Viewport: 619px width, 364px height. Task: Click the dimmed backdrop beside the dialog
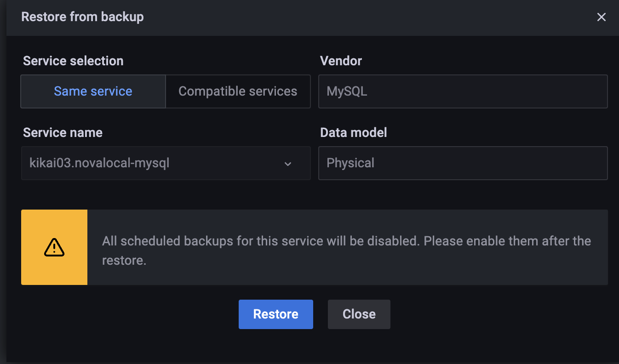3,184
